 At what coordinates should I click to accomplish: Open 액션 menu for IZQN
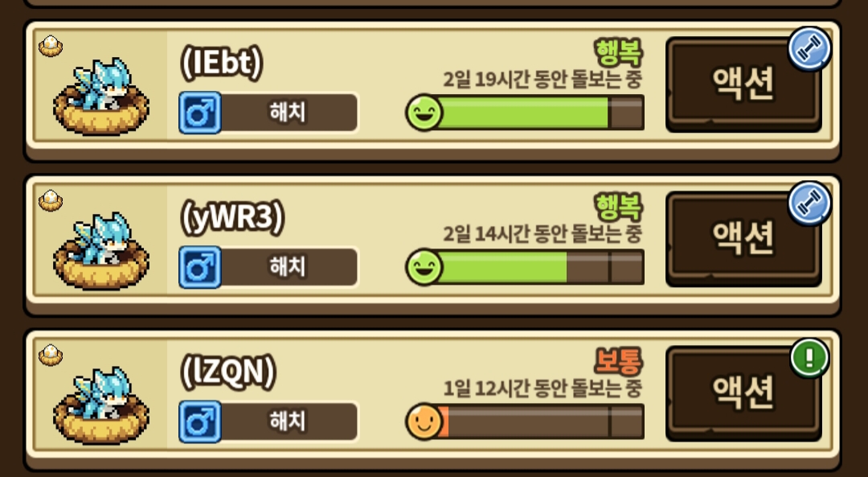click(x=743, y=394)
